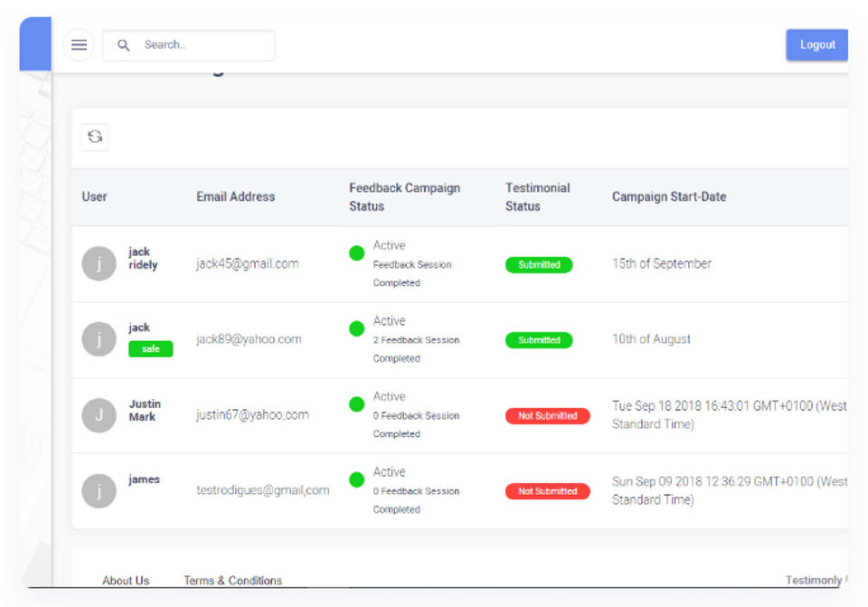
Task: Select the email justin67@yahoo.com
Action: [x=252, y=415]
